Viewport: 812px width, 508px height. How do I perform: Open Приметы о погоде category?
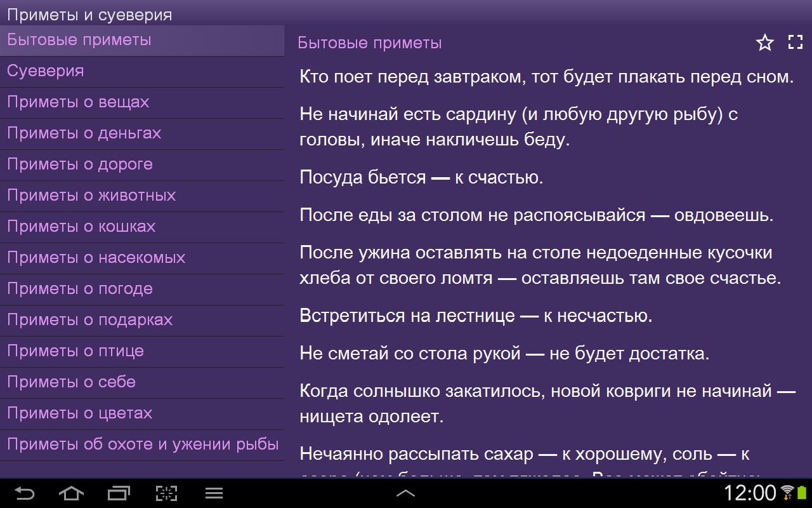[142, 289]
